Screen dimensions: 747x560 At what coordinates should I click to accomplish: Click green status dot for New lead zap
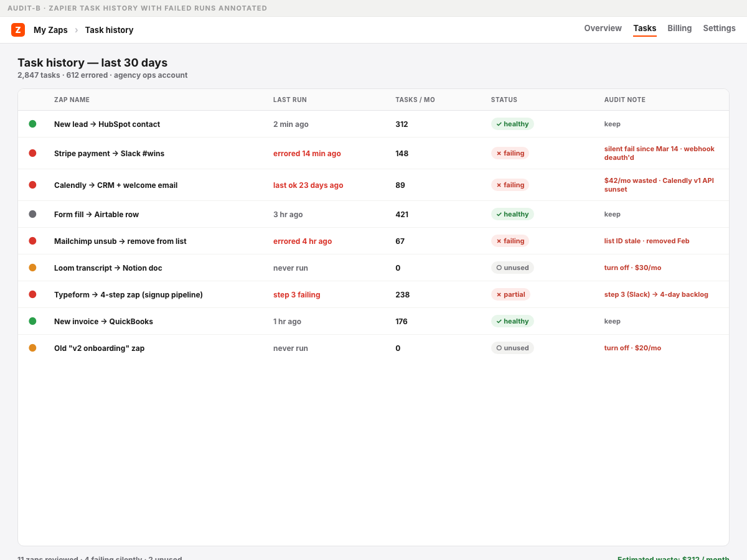click(x=32, y=124)
